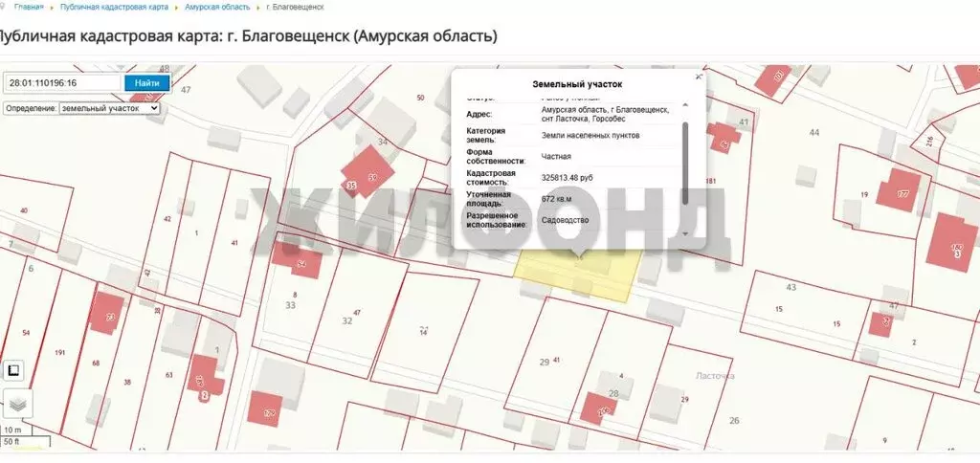
Task: Open the Главная breadcrumb link
Action: 29,7
